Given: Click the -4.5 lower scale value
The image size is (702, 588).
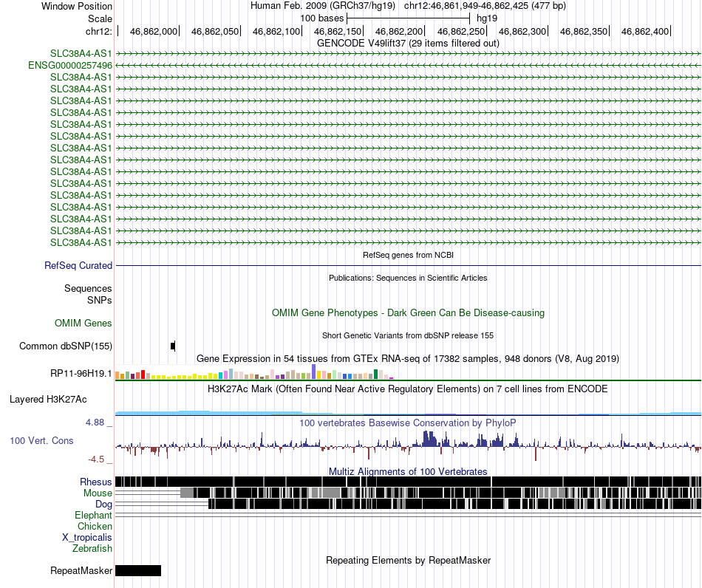Looking at the screenshot, I should pyautogui.click(x=96, y=459).
